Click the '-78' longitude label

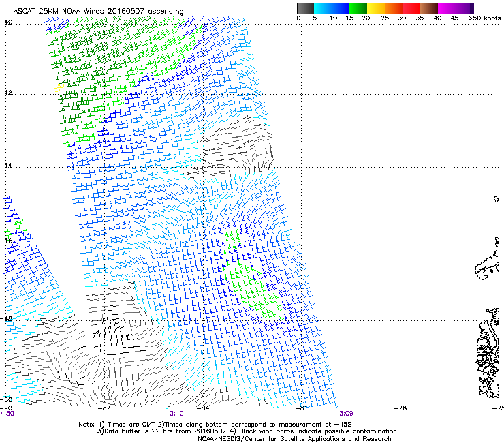tap(400, 408)
